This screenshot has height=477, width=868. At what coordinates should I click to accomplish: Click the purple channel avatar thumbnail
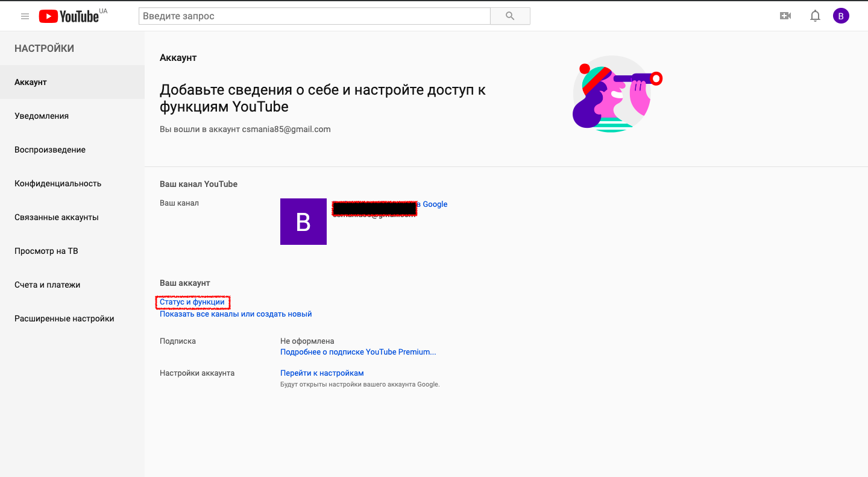[303, 222]
